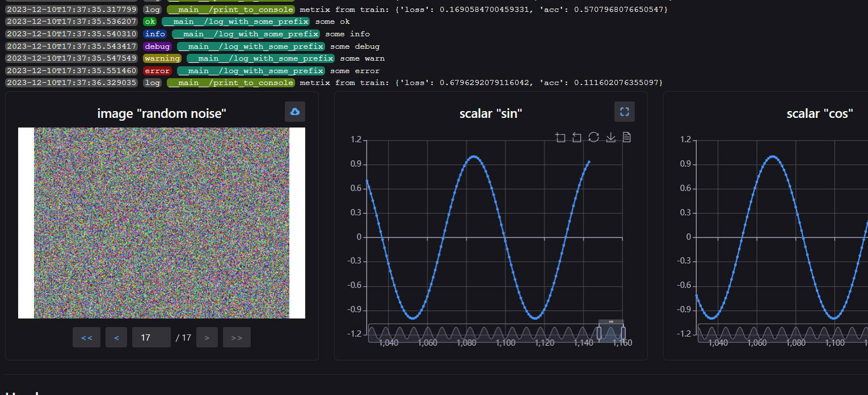
Task: Jump to first image with << button
Action: click(87, 337)
